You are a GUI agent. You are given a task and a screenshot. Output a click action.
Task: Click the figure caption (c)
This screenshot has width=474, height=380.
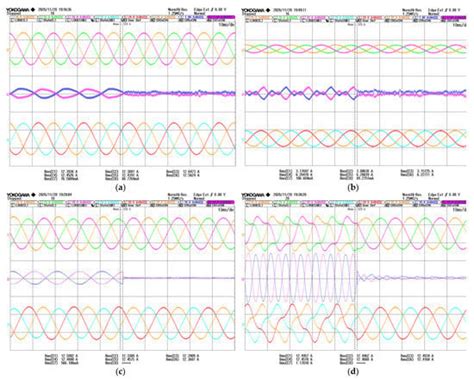(120, 372)
